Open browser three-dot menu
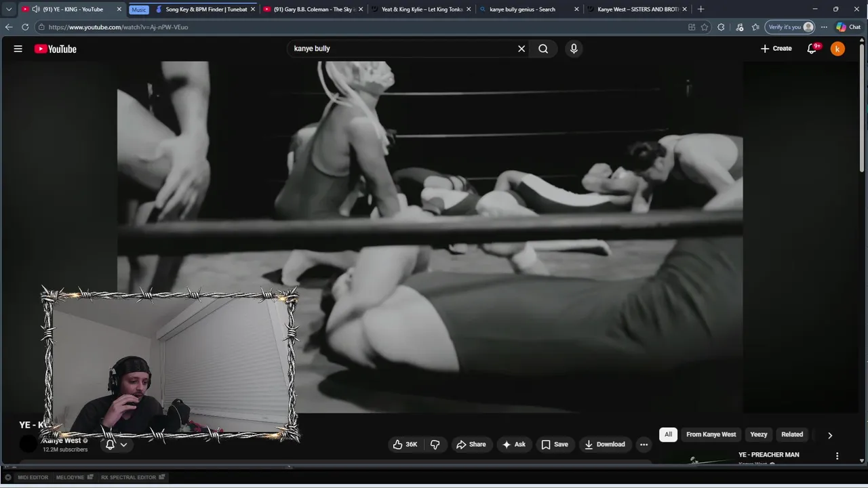 824,27
